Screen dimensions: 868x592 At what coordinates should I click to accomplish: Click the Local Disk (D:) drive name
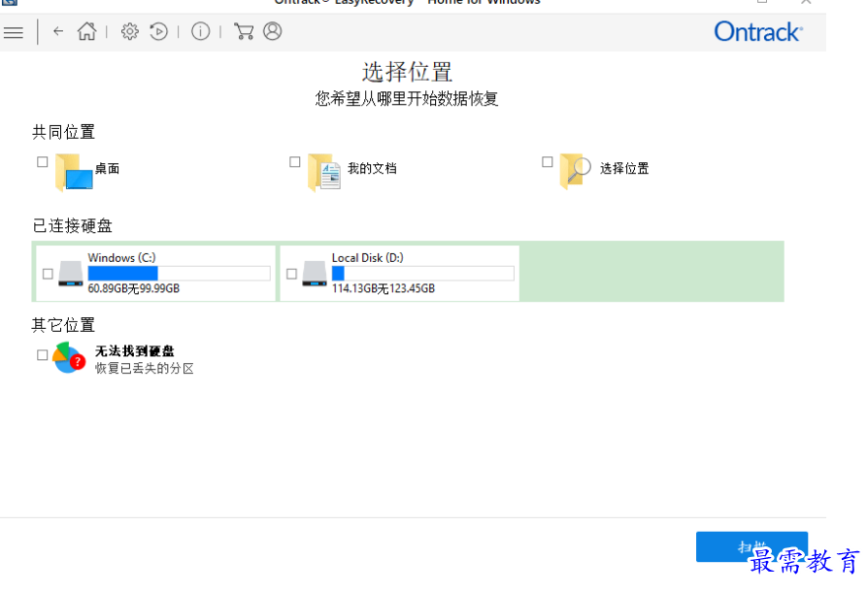click(368, 258)
